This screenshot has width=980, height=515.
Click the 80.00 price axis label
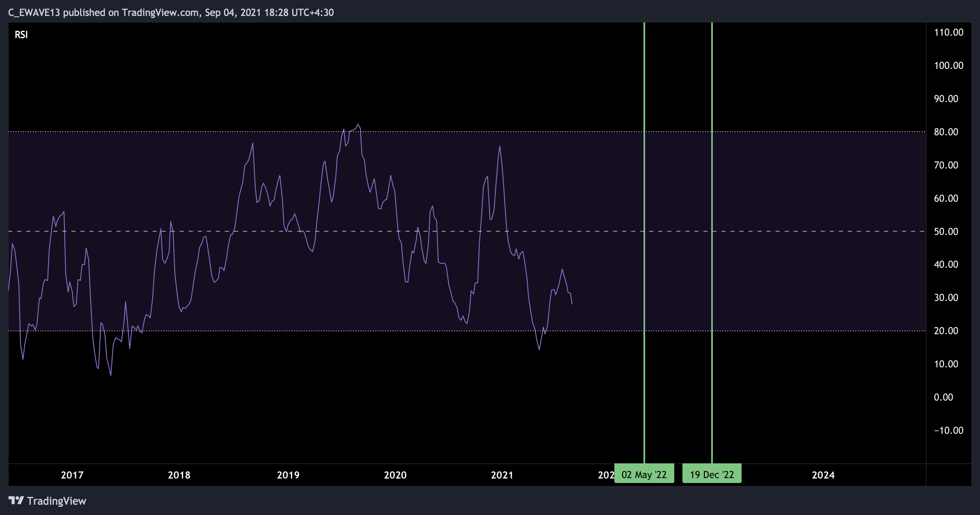pos(946,132)
